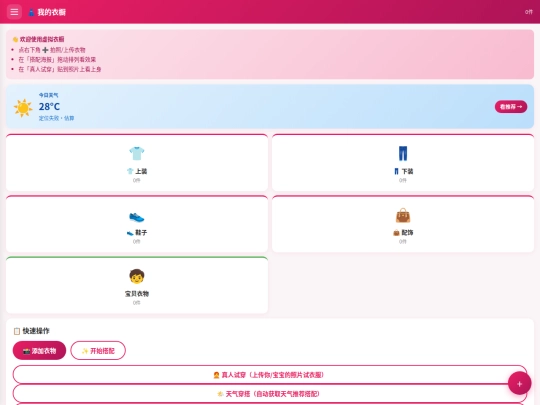
Task: Click the 定位失败 · 估算 status text
Action: tap(56, 118)
